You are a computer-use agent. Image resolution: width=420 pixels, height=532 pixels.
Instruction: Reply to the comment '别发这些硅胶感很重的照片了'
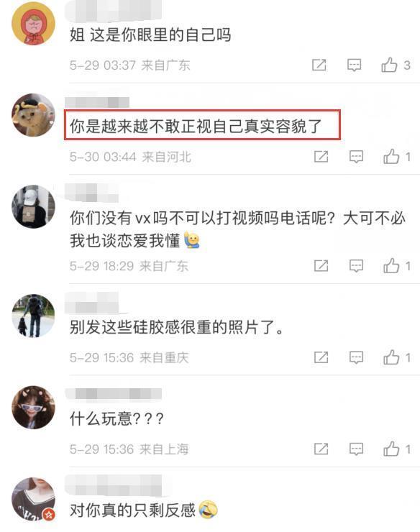click(x=356, y=357)
